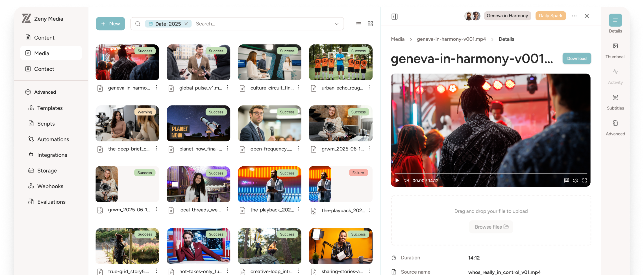Open video player settings gear
This screenshot has width=644, height=275.
(575, 181)
